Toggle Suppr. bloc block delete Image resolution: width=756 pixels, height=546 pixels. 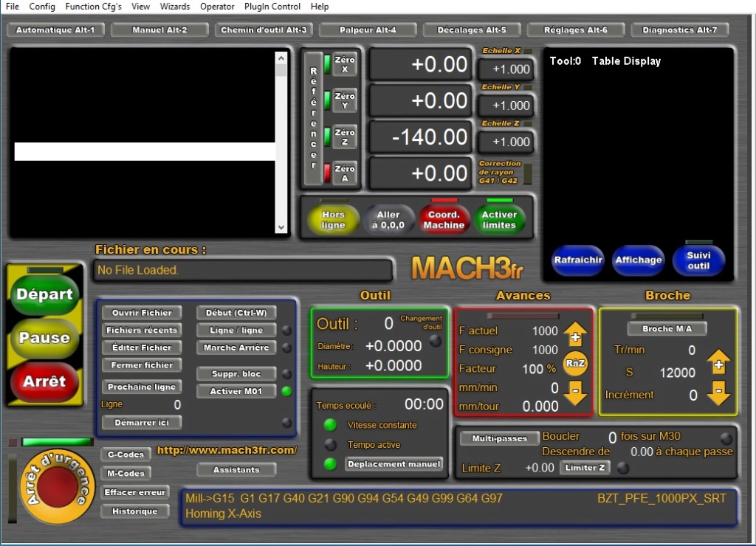(236, 373)
